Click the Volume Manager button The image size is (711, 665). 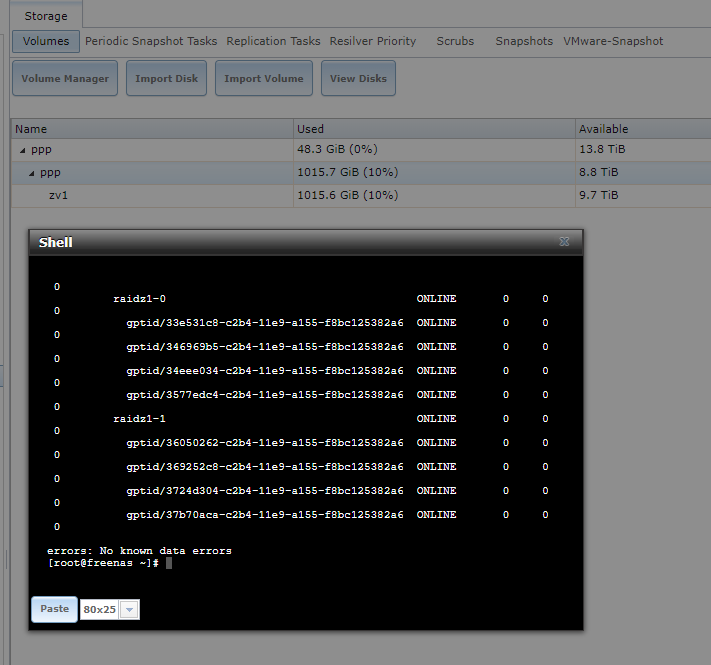pos(65,78)
